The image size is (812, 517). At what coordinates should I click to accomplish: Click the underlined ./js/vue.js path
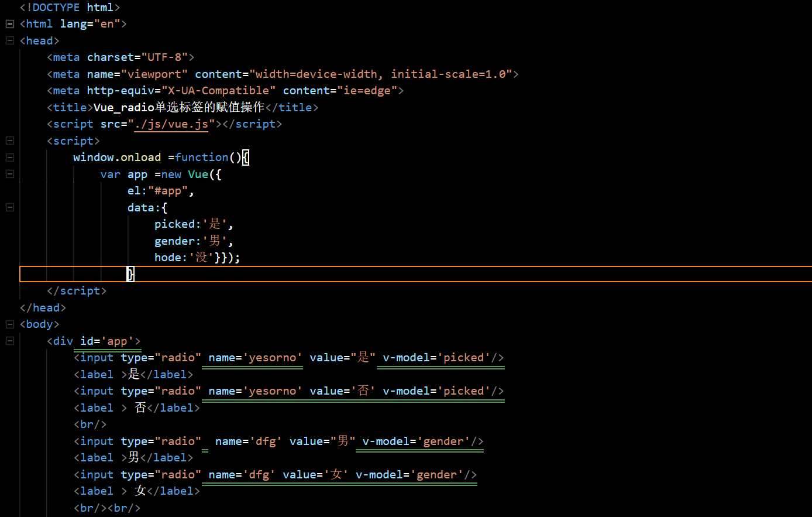tap(171, 124)
